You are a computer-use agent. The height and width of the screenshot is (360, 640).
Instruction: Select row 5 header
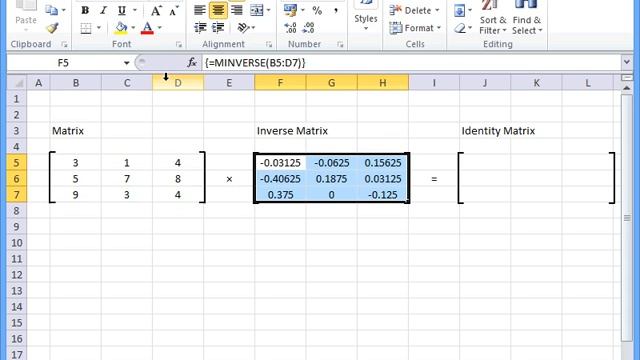click(x=17, y=163)
